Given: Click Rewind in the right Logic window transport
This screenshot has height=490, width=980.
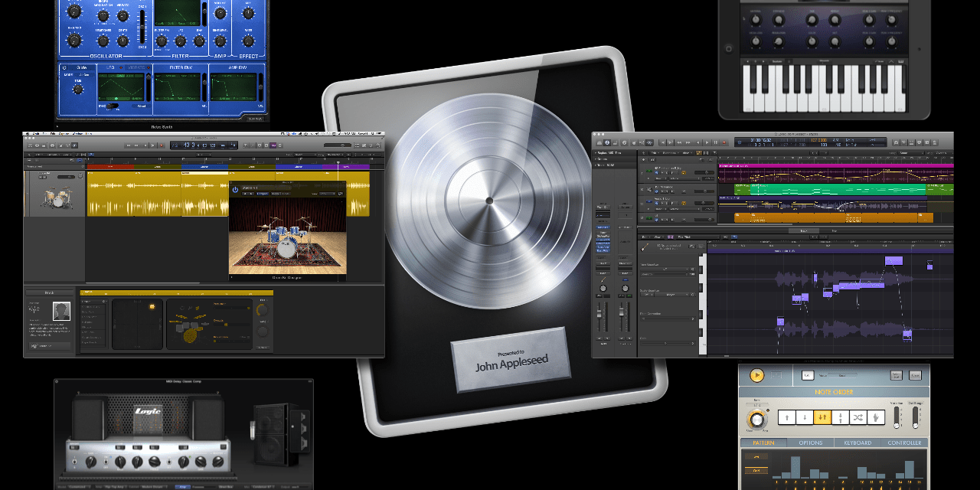Looking at the screenshot, I should pos(679,142).
